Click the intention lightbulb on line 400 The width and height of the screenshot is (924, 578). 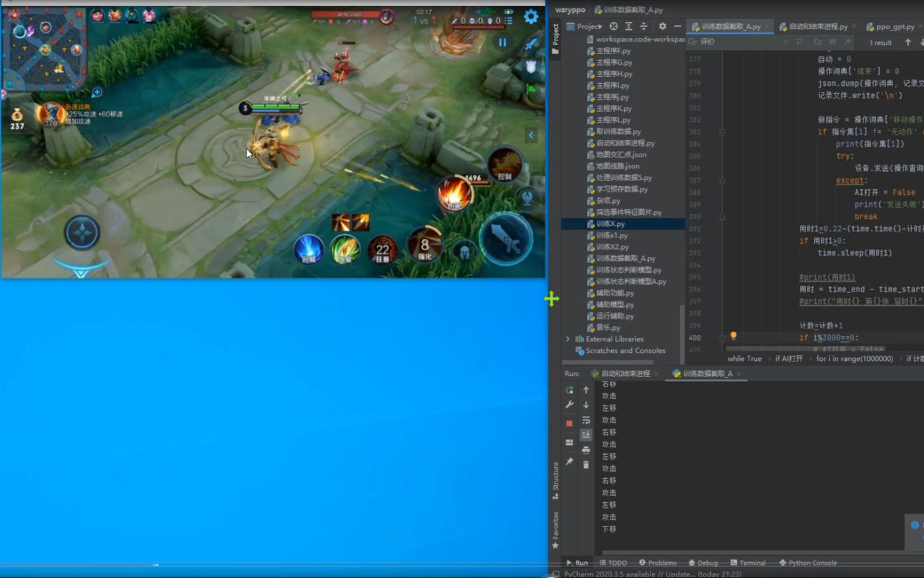(x=734, y=335)
